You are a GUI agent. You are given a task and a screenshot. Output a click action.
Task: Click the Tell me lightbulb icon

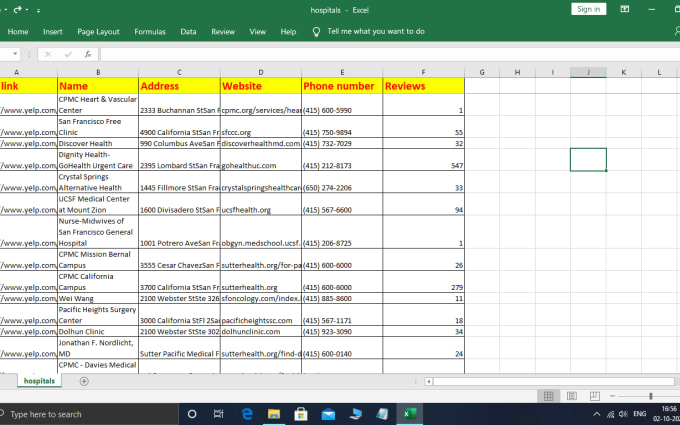click(316, 32)
